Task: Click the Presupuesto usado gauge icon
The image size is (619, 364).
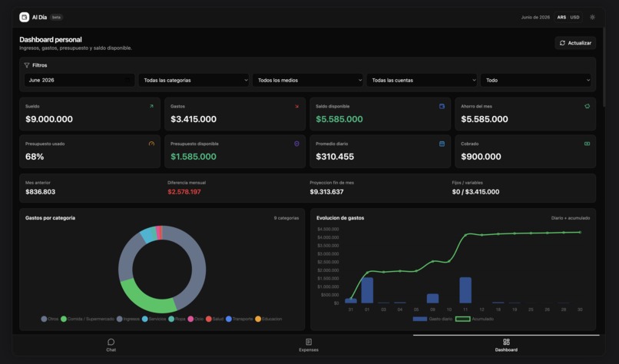Action: [151, 144]
